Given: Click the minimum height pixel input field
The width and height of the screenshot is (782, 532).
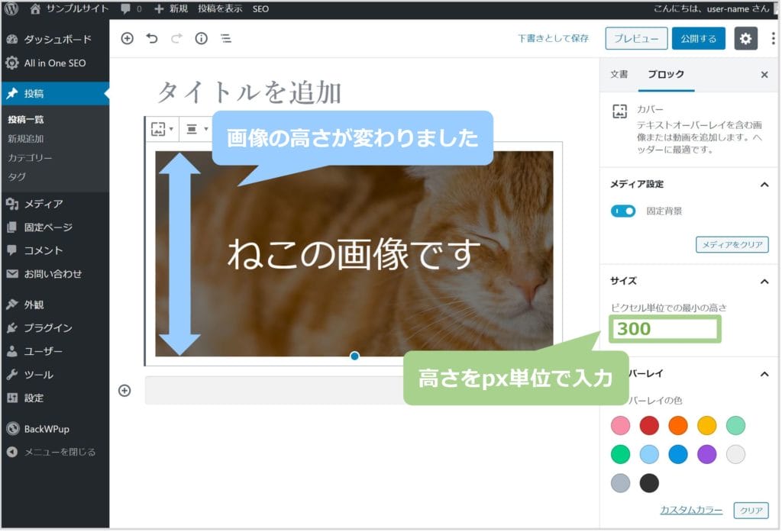Looking at the screenshot, I should click(x=664, y=329).
